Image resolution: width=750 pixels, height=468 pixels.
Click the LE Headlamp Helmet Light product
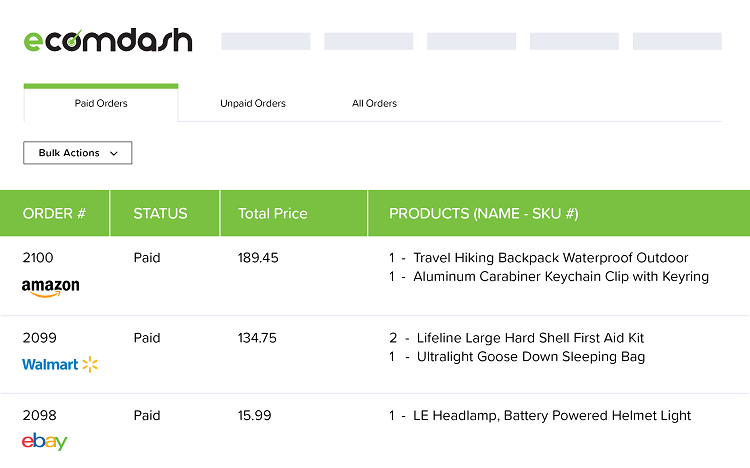552,415
